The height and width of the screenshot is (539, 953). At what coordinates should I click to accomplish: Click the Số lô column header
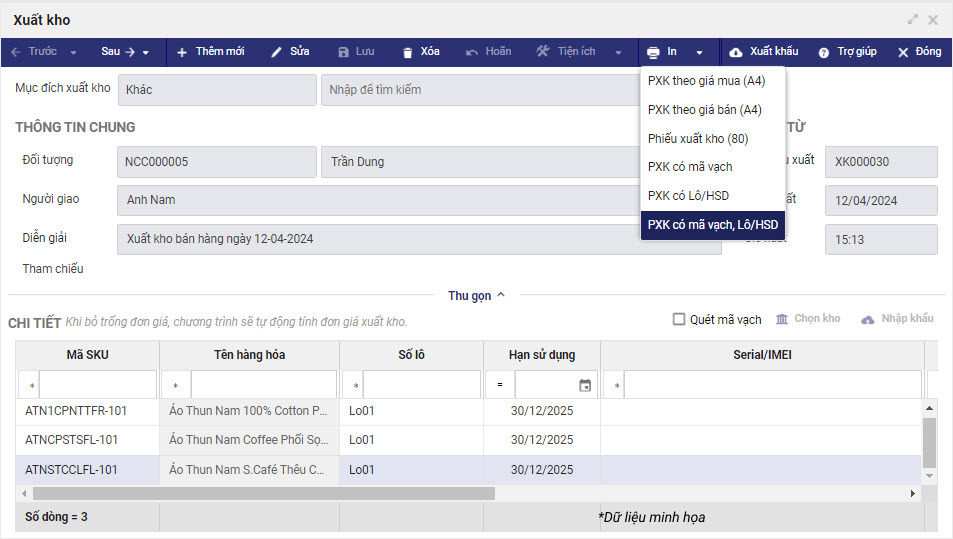click(x=411, y=355)
